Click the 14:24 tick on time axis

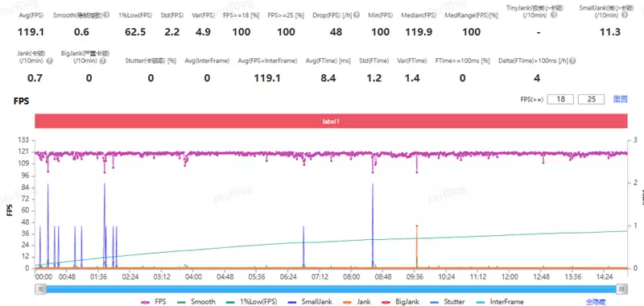click(x=605, y=277)
